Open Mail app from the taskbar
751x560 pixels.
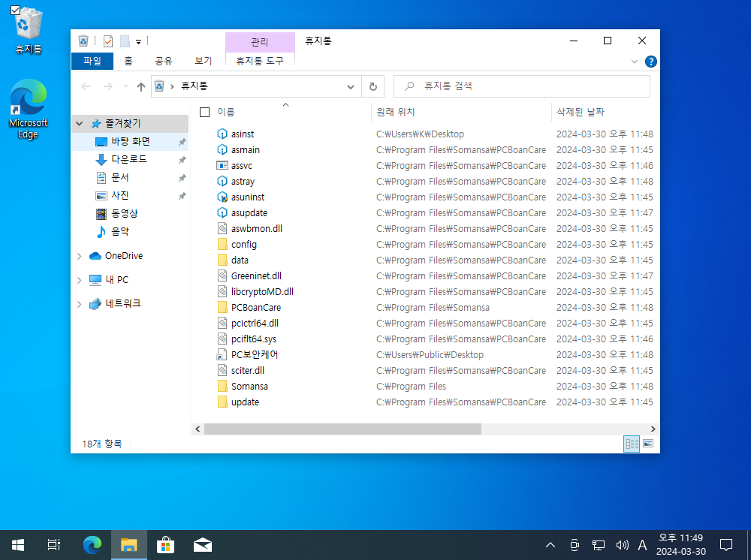pyautogui.click(x=203, y=545)
